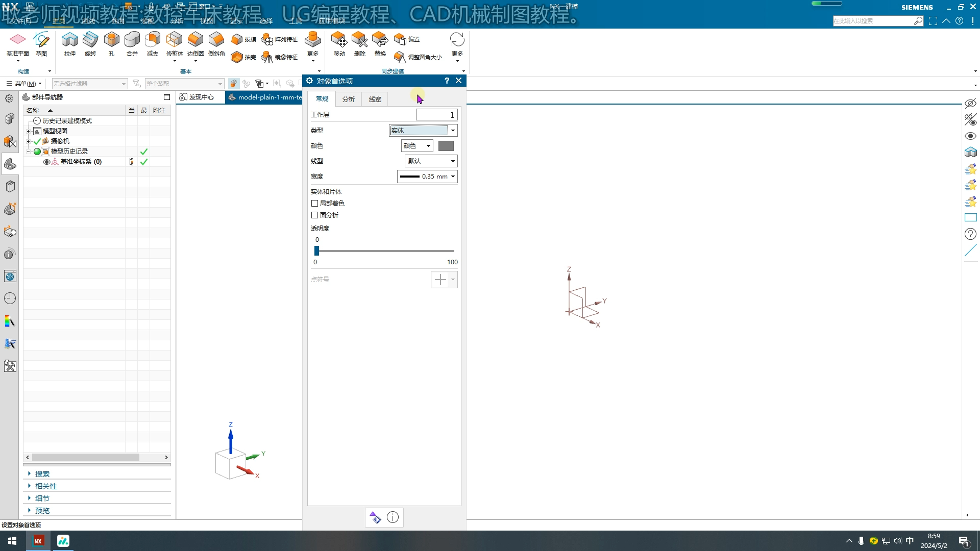Expand the 搜索 section in navigator
Screen dimensions: 980x551
point(42,474)
